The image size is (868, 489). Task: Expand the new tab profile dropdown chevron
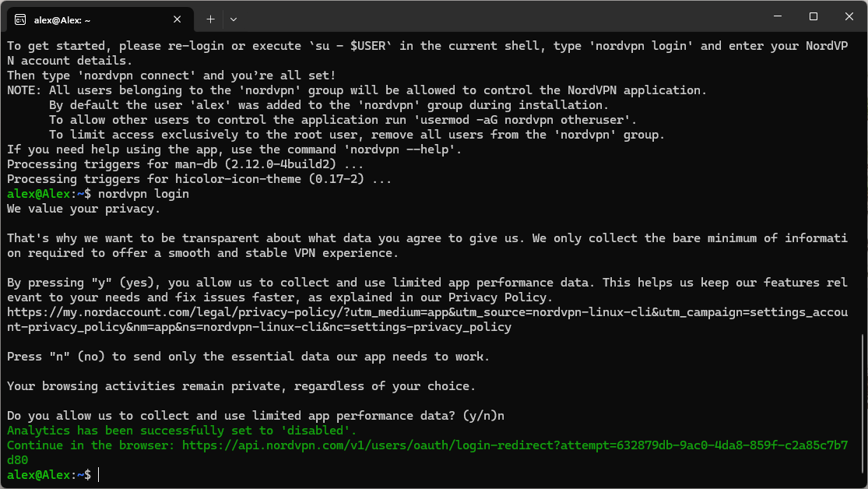[234, 18]
